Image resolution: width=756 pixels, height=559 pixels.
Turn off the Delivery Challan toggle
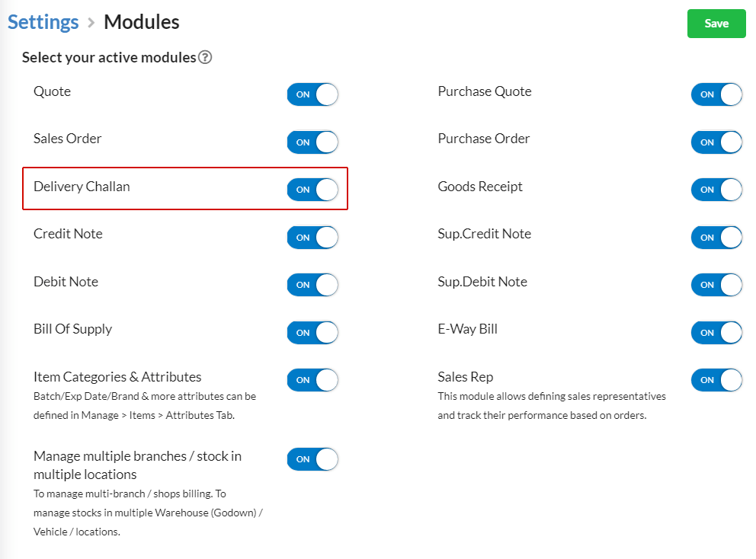[312, 190]
